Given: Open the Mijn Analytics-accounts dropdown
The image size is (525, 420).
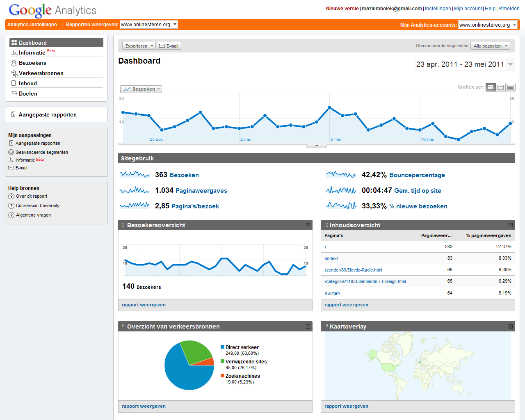Looking at the screenshot, I should [x=488, y=25].
